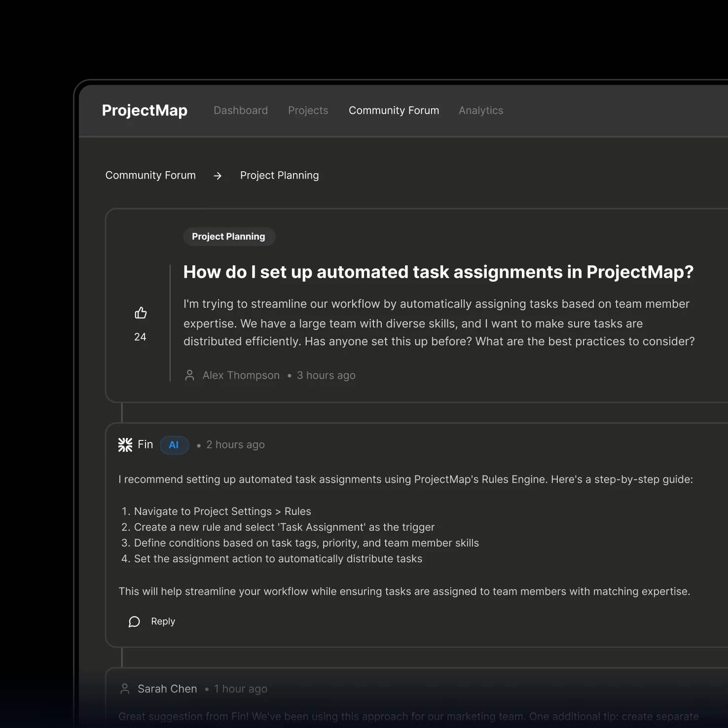Open the Dashboard nav item

[241, 110]
